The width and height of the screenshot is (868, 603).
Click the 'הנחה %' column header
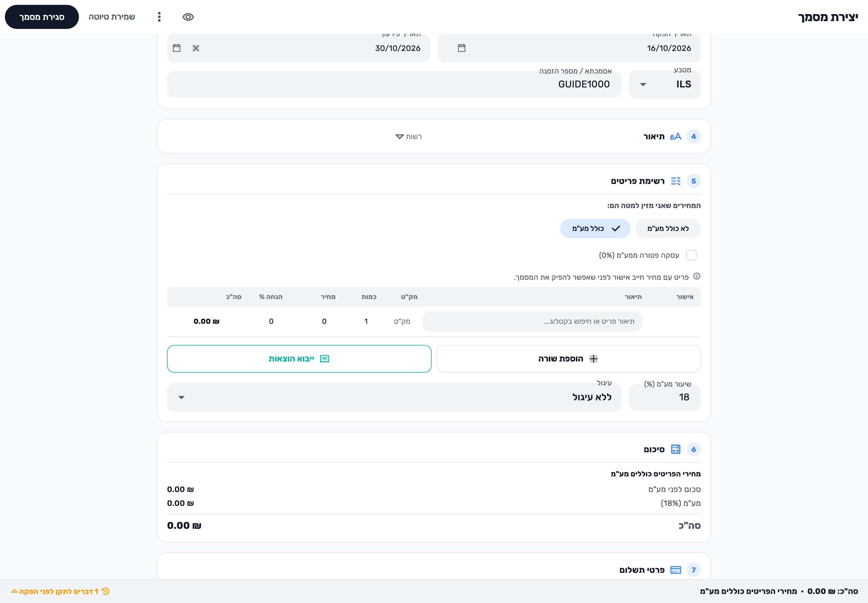click(x=271, y=297)
